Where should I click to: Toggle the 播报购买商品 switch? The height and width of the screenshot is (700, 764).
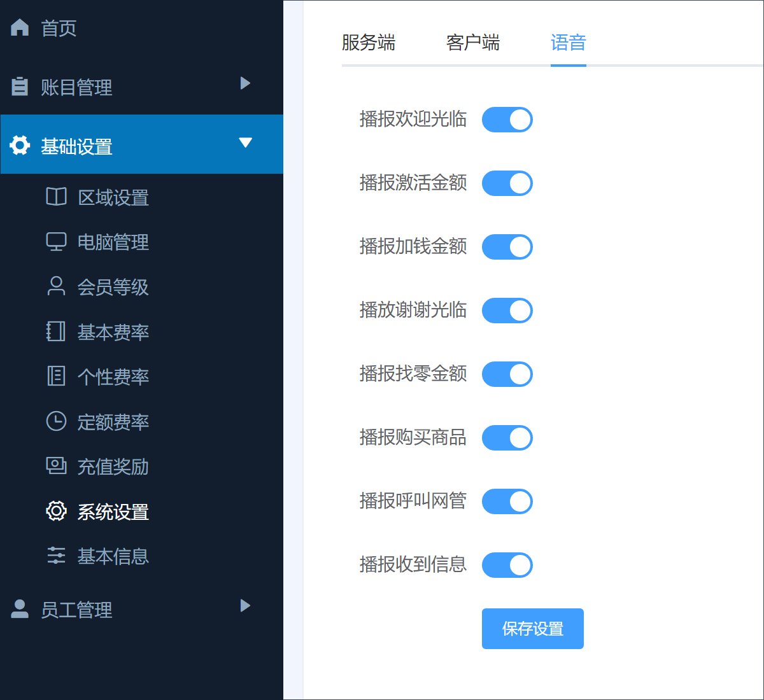507,438
